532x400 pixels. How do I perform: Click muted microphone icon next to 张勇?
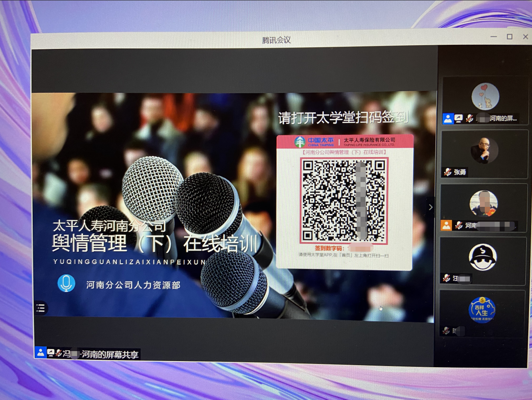pos(447,172)
